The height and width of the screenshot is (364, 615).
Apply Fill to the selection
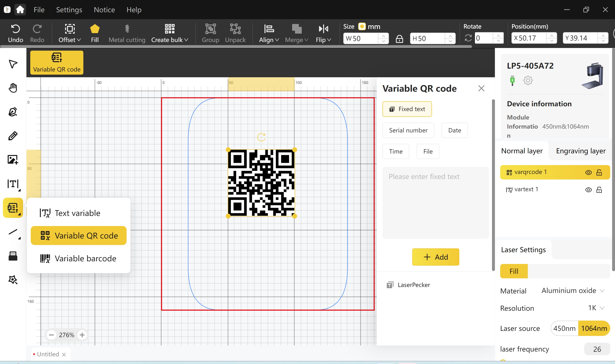[95, 33]
